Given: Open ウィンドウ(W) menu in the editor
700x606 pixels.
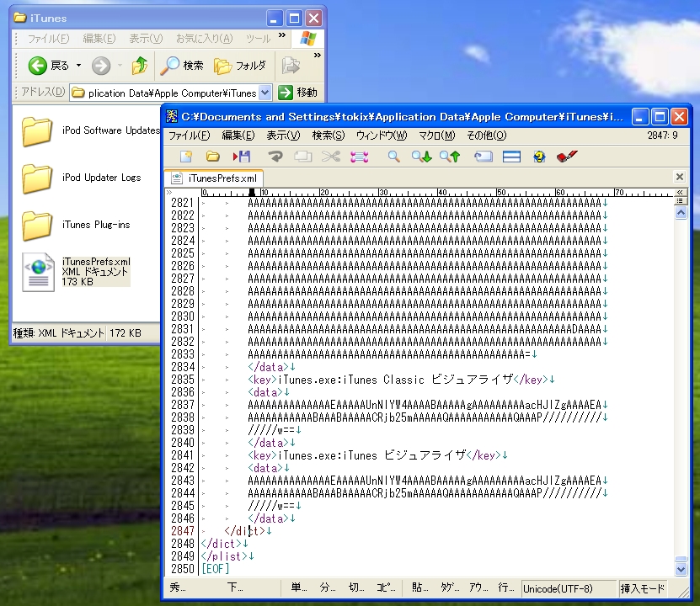Looking at the screenshot, I should coord(382,136).
